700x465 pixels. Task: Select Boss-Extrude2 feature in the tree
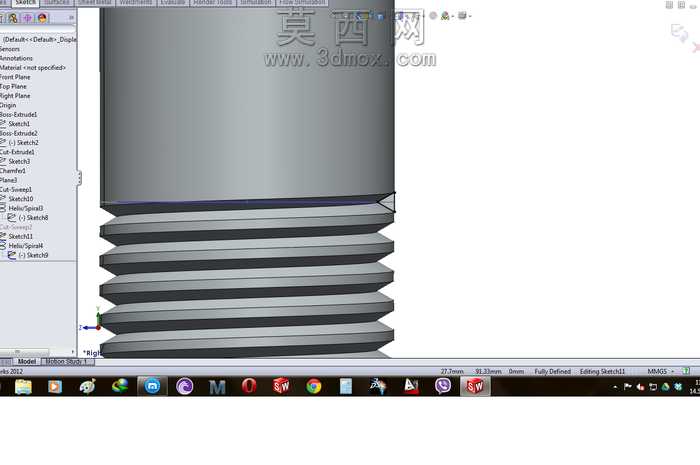[x=18, y=133]
